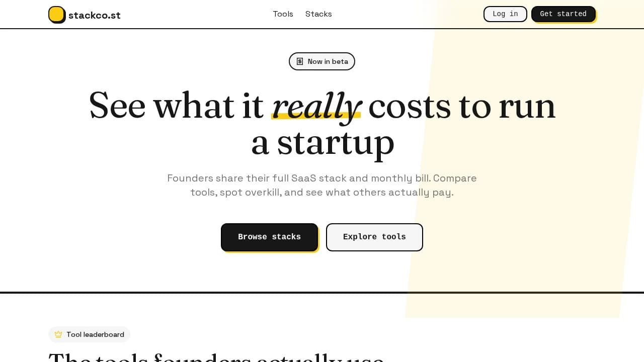Click the highlighted word 'really' in the headline
The height and width of the screenshot is (362, 644).
click(316, 106)
